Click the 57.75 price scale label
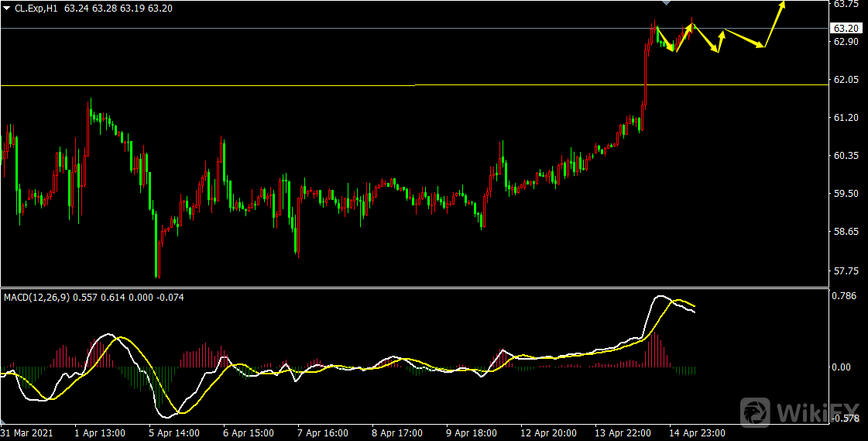This screenshot has height=441, width=868. coord(843,270)
